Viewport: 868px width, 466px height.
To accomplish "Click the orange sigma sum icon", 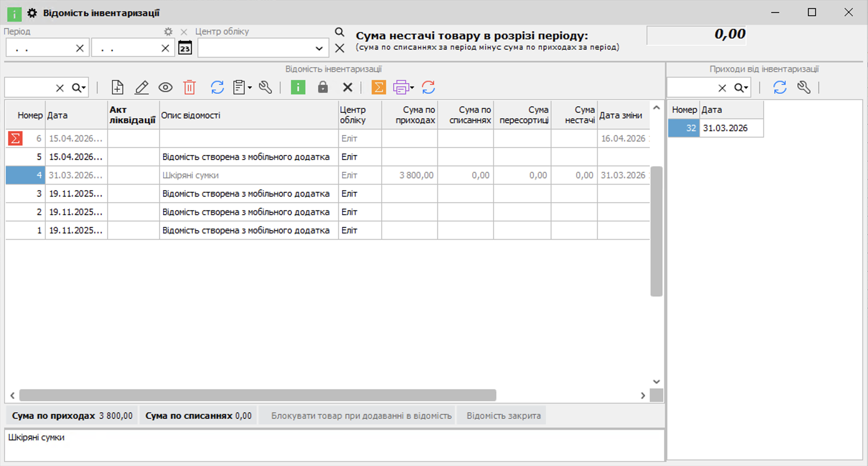I will tap(378, 87).
